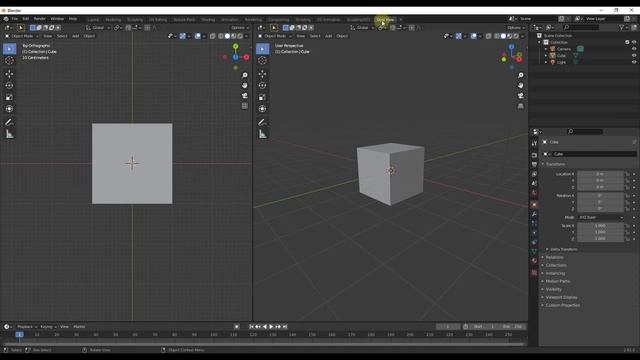Click the pan hand icon in User Perspective viewport

point(521,86)
